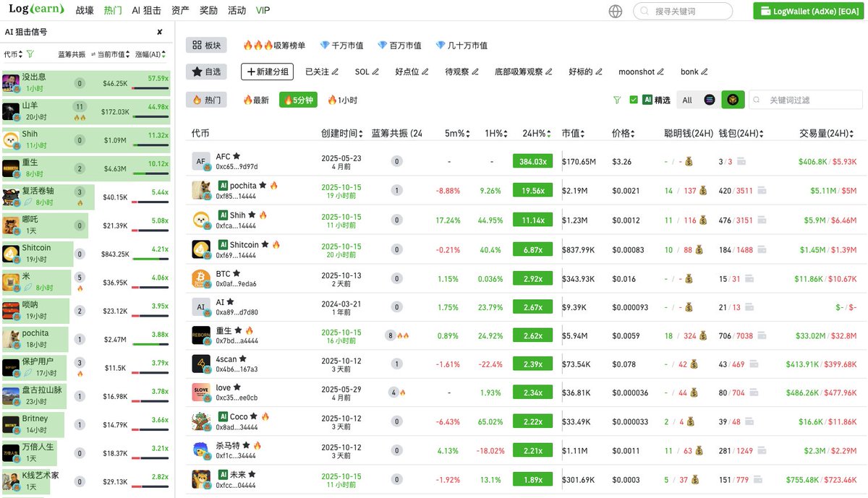
Task: Click the 山羊 row in sidebar
Action: pyautogui.click(x=85, y=111)
